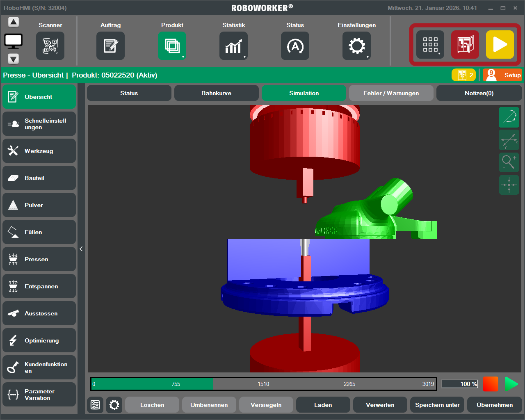This screenshot has width=525, height=420.
Task: Open the Pulver powder section
Action: [x=39, y=205]
